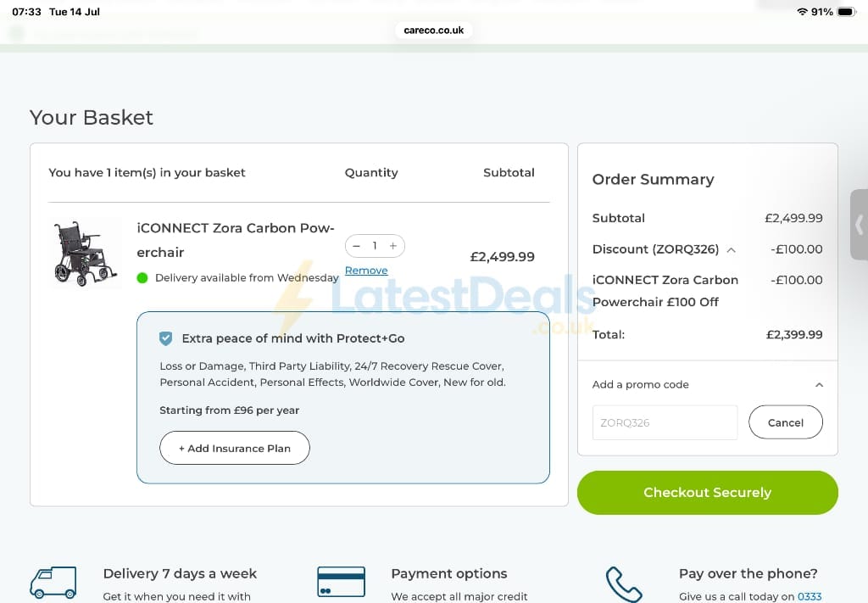Click the payment card icon
This screenshot has height=603, width=868.
click(x=341, y=582)
